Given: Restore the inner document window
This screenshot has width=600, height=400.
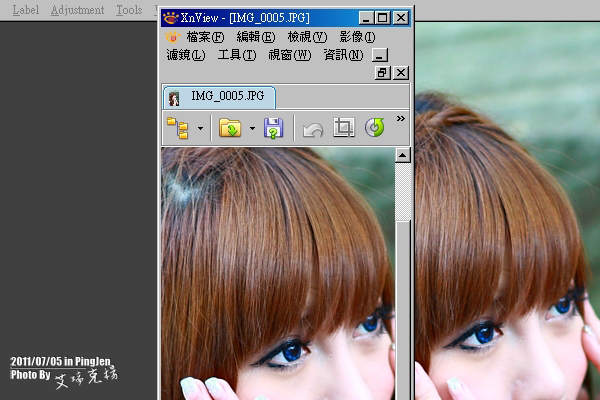Looking at the screenshot, I should click(383, 73).
